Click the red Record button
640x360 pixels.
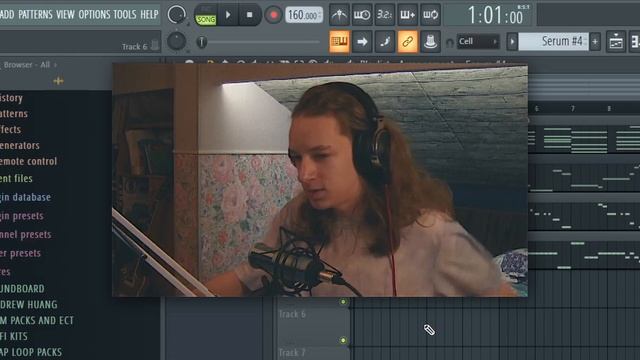273,16
